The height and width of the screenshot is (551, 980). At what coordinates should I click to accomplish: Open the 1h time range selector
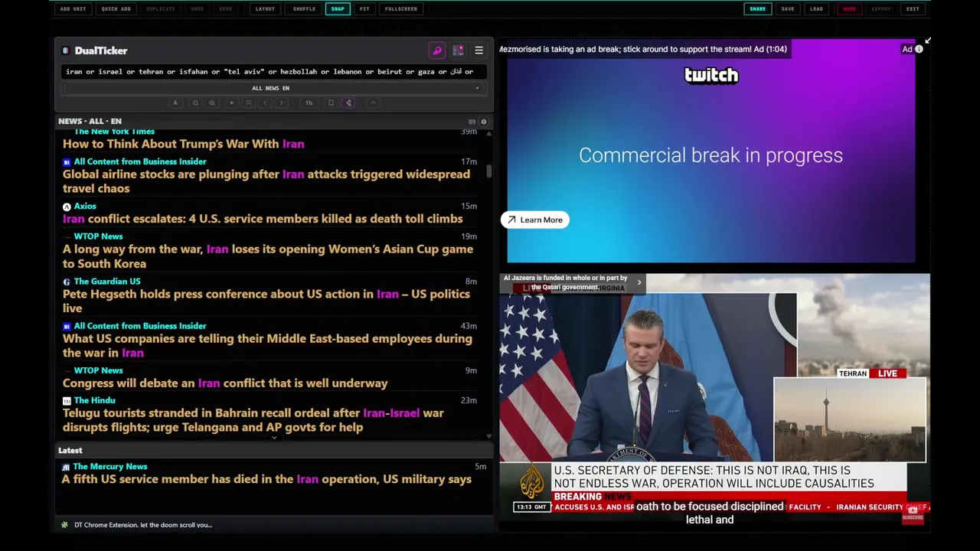click(309, 103)
